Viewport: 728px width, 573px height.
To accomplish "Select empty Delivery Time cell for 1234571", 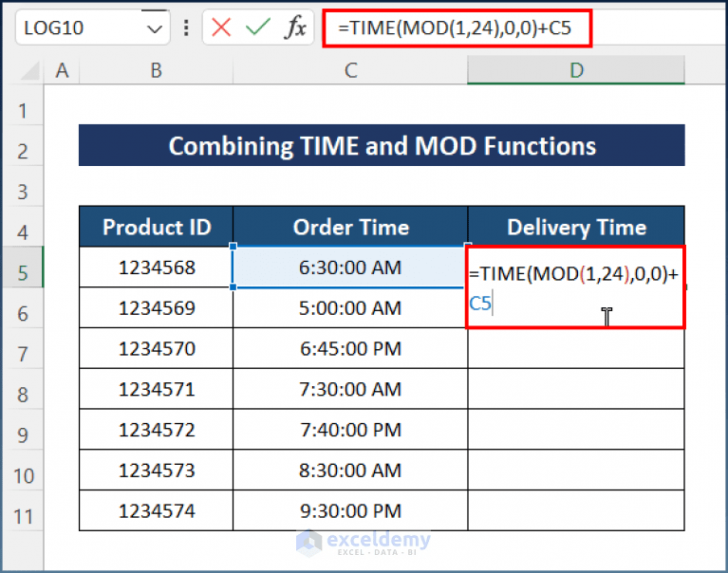I will tap(576, 389).
